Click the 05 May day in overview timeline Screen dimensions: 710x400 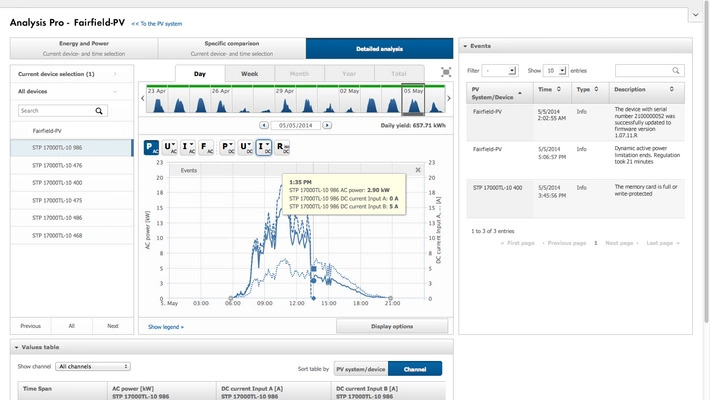coord(413,99)
